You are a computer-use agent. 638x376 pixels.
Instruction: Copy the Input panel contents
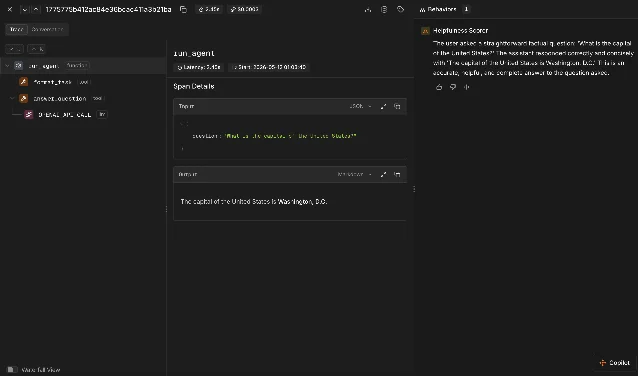pos(397,106)
